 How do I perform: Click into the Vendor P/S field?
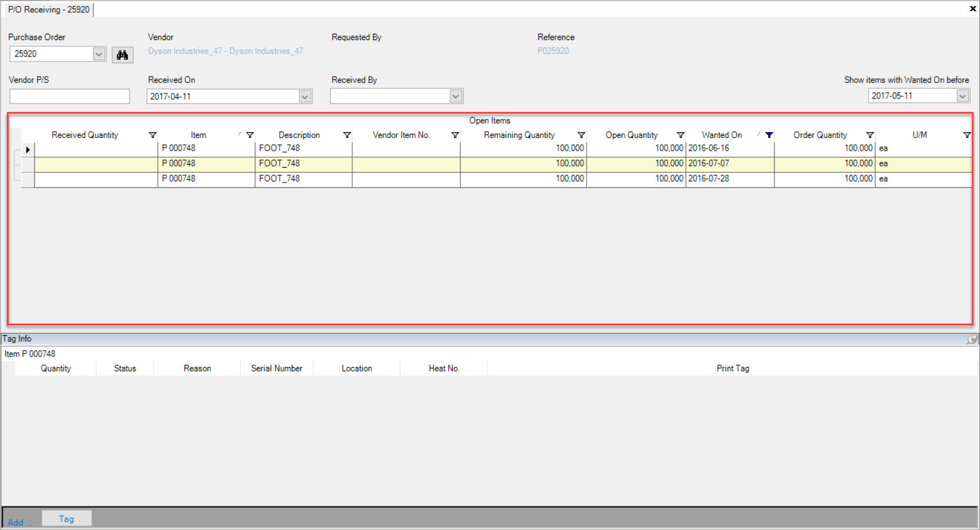[x=70, y=96]
